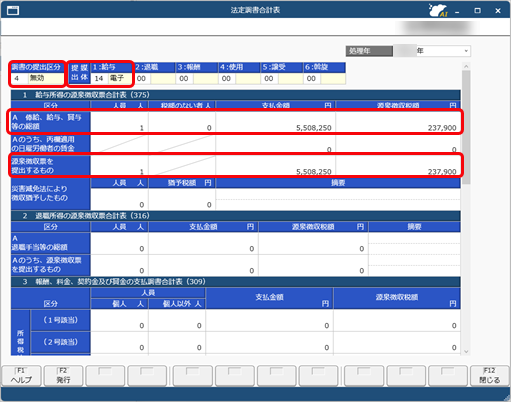Click the AI assistant bird icon
The image size is (511, 402).
438,10
